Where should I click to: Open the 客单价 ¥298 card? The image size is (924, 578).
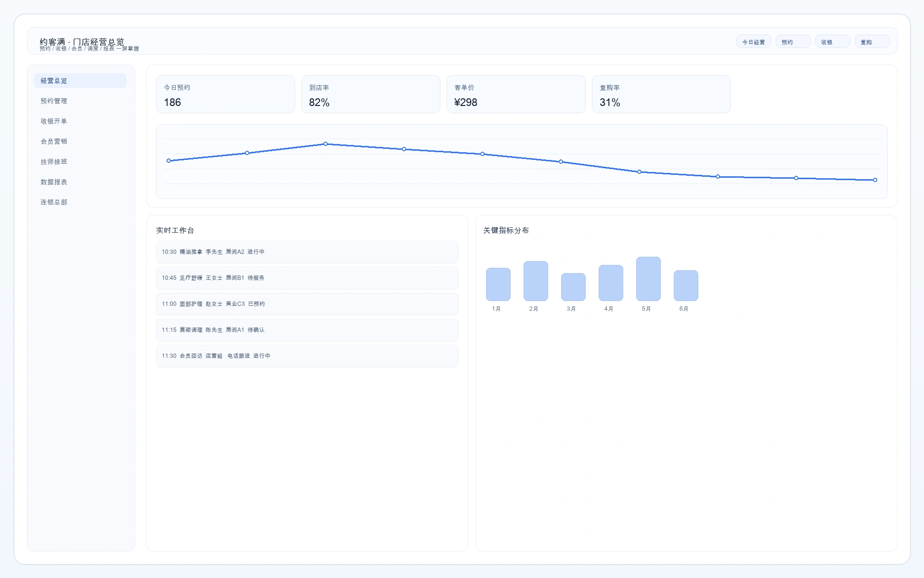[515, 94]
